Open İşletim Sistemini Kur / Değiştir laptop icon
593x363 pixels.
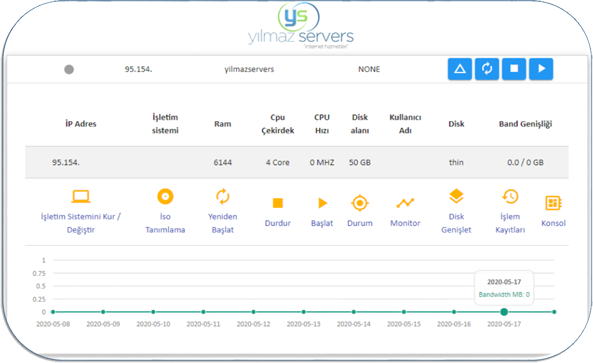[81, 197]
